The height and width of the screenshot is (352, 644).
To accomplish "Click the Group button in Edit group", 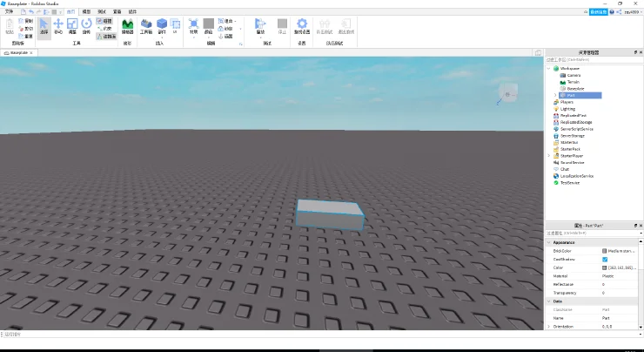I will (225, 21).
